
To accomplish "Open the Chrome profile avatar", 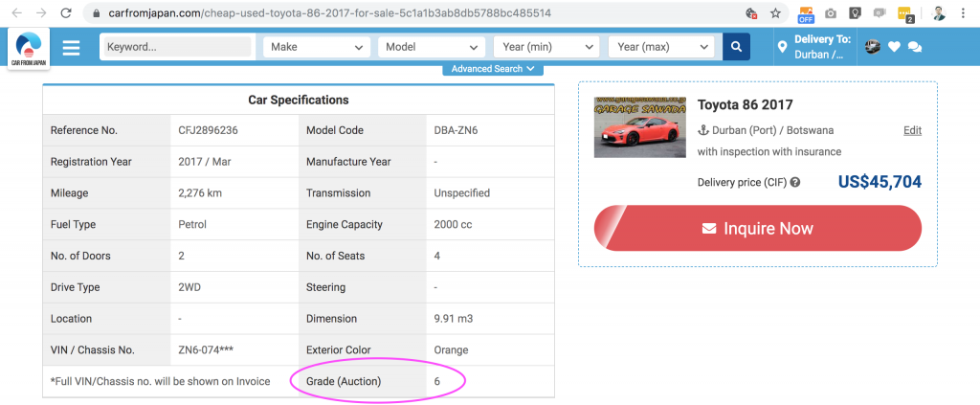I will (939, 13).
